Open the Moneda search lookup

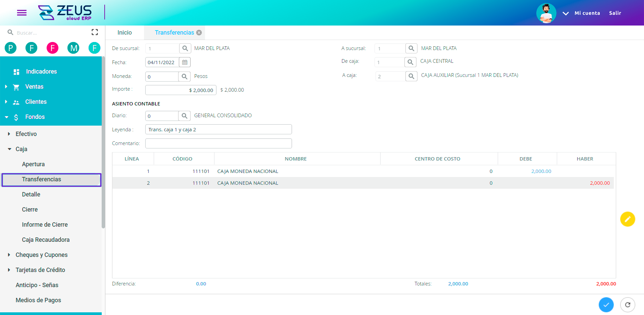click(184, 76)
